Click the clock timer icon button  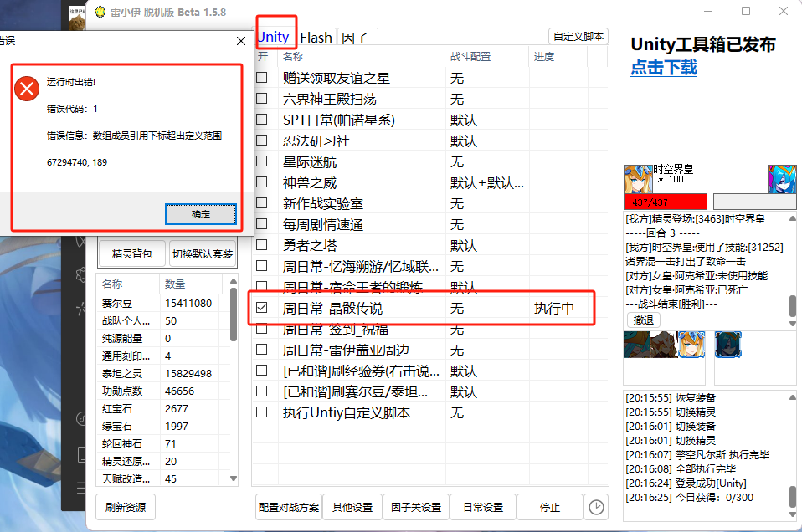596,507
